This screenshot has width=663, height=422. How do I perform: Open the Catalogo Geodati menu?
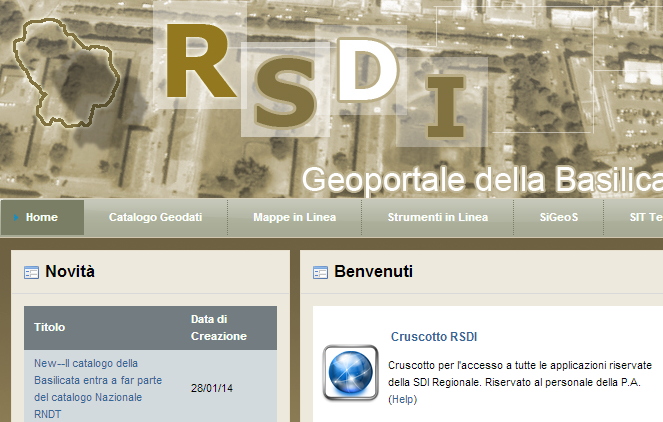156,217
